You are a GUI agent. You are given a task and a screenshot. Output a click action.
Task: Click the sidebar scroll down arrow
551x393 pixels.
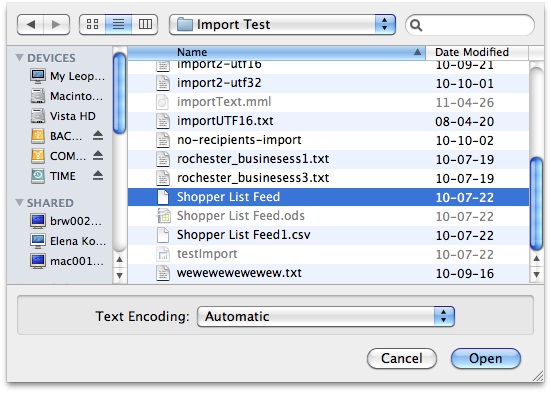[119, 275]
